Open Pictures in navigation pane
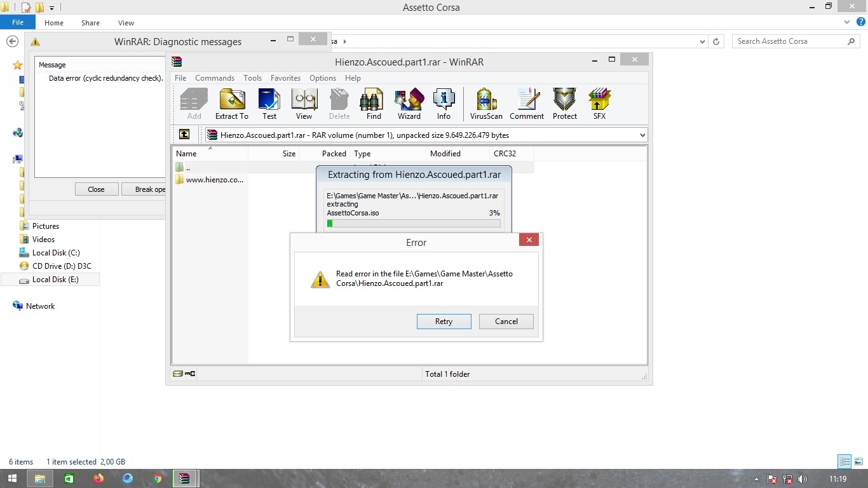The height and width of the screenshot is (488, 868). (x=40, y=226)
